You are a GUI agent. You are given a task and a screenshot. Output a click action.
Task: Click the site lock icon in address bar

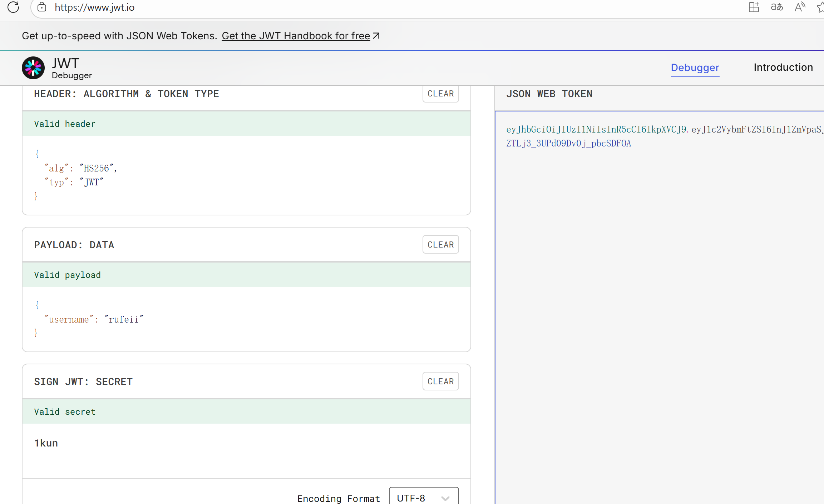coord(42,7)
